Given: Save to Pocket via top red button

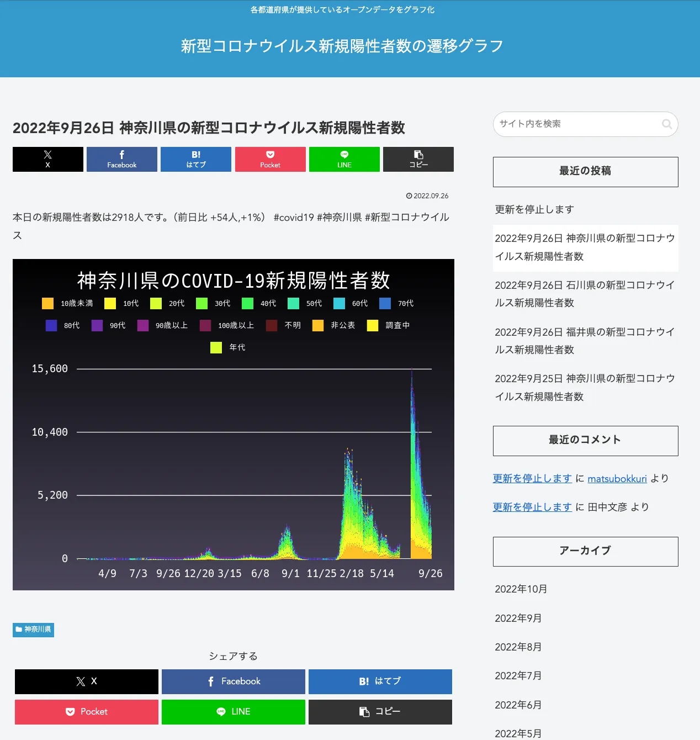Looking at the screenshot, I should coord(270,159).
